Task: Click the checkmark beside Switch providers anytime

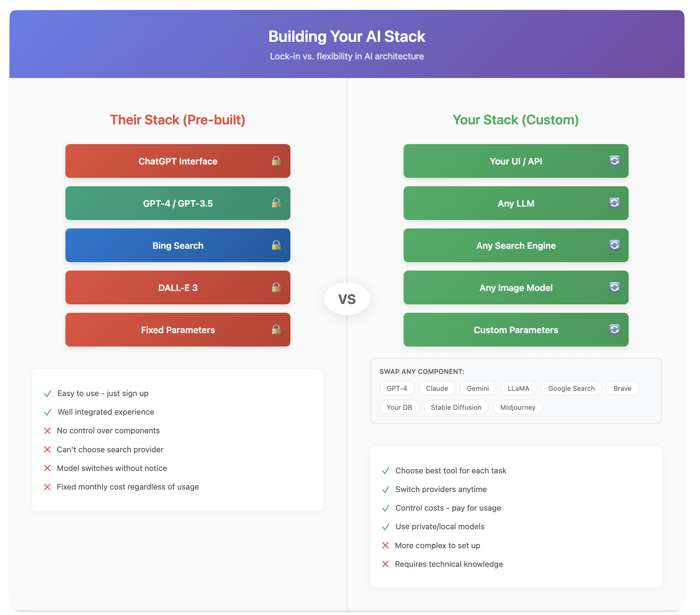Action: click(x=386, y=490)
